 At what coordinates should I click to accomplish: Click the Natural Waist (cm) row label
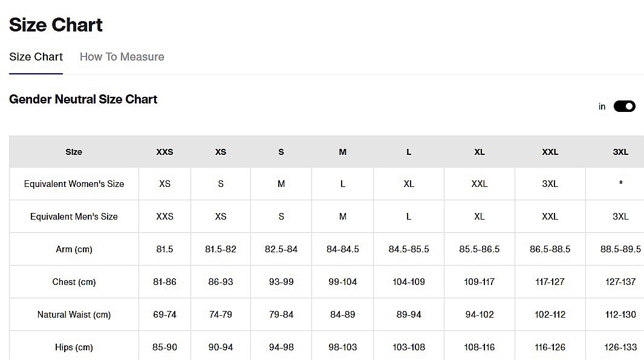pos(74,315)
